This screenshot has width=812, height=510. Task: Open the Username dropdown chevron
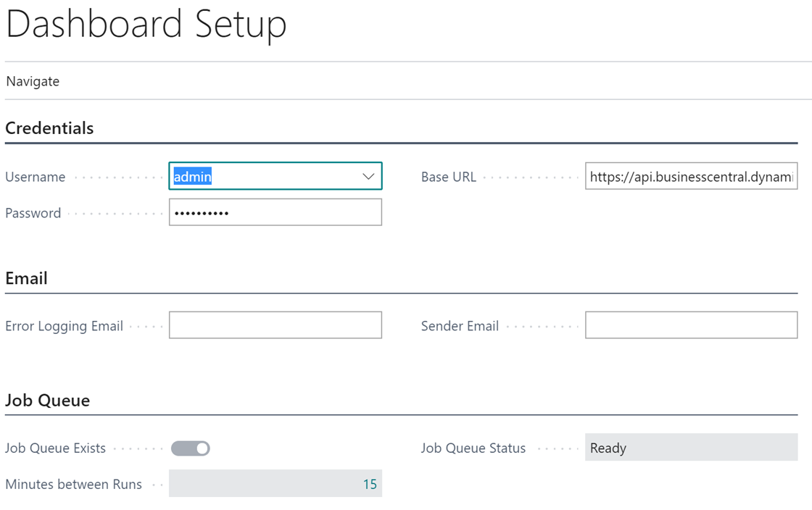coord(368,176)
